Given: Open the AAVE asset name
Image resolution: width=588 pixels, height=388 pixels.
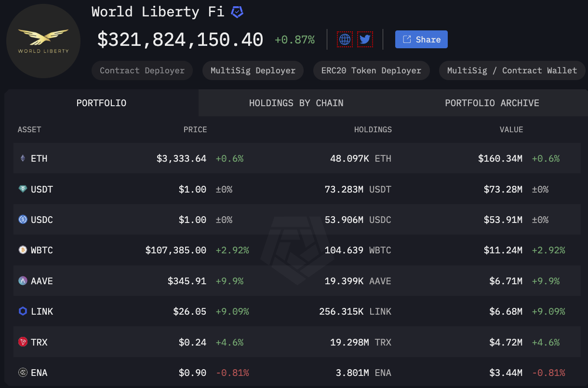Looking at the screenshot, I should click(42, 281).
